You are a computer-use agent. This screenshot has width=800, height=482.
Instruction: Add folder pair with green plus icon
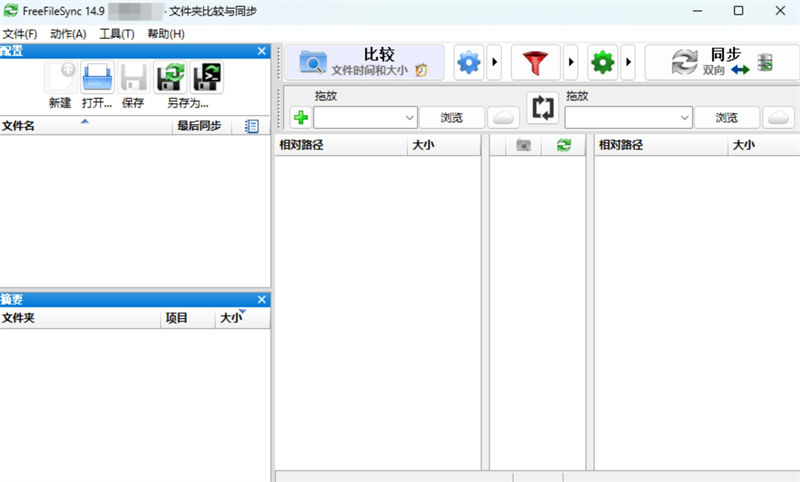click(300, 118)
